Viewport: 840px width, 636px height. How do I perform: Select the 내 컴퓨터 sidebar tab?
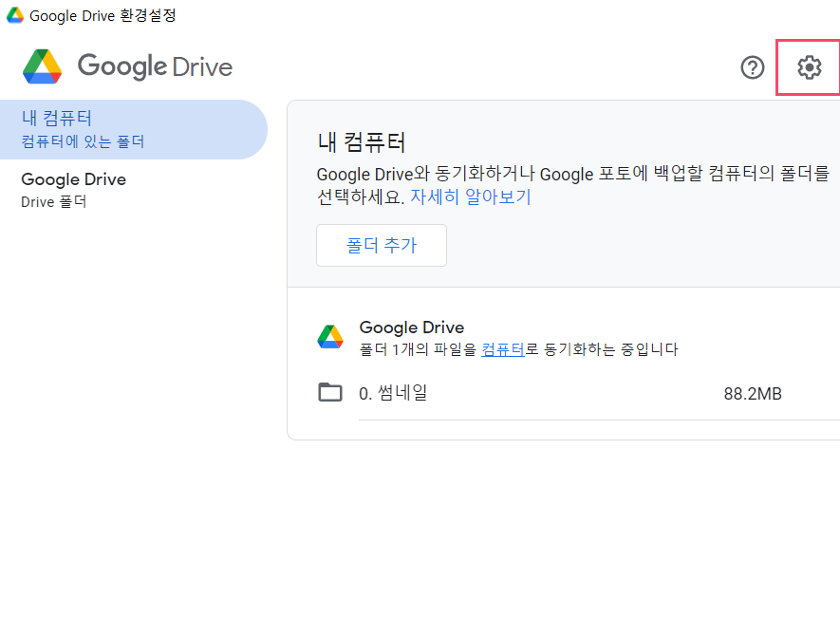pos(134,129)
